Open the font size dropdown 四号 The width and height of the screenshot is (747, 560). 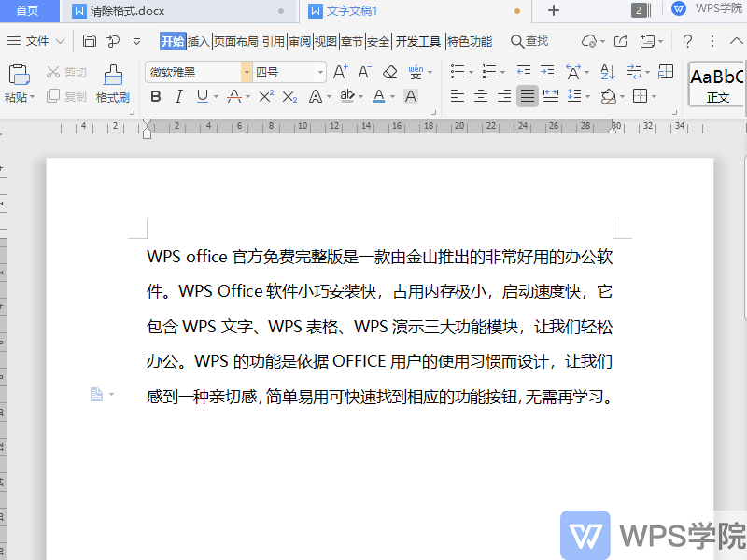(320, 73)
